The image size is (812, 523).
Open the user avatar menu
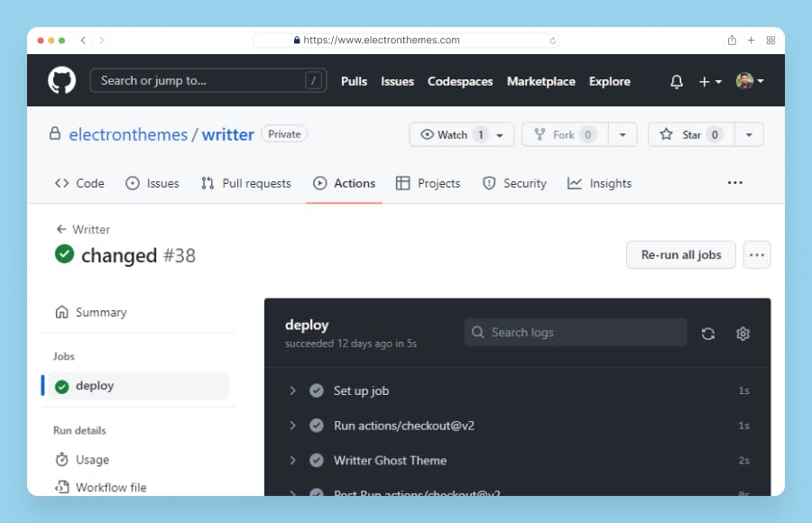pos(750,81)
